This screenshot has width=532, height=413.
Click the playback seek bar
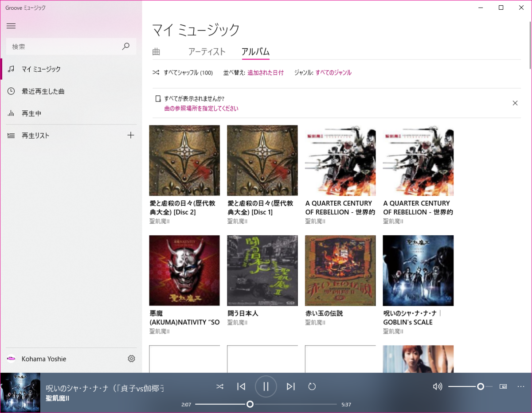tap(266, 404)
